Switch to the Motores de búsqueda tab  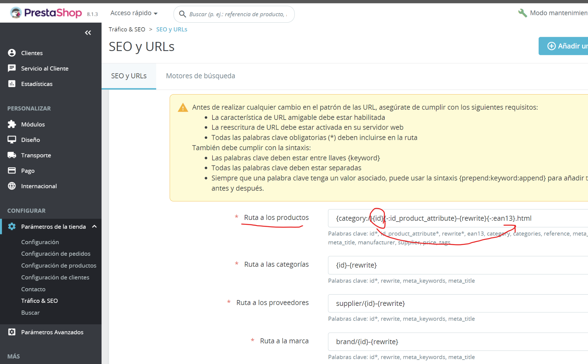200,76
